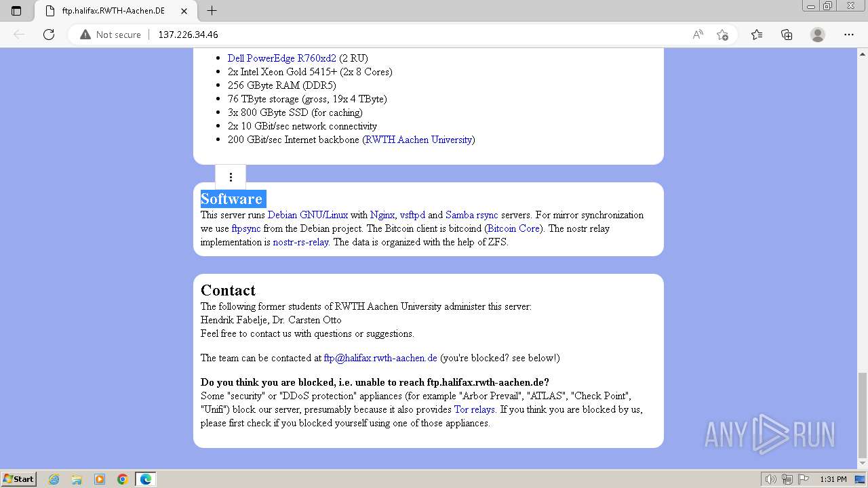The image size is (868, 488).
Task: Open the tab actions menu icon
Action: (x=16, y=10)
